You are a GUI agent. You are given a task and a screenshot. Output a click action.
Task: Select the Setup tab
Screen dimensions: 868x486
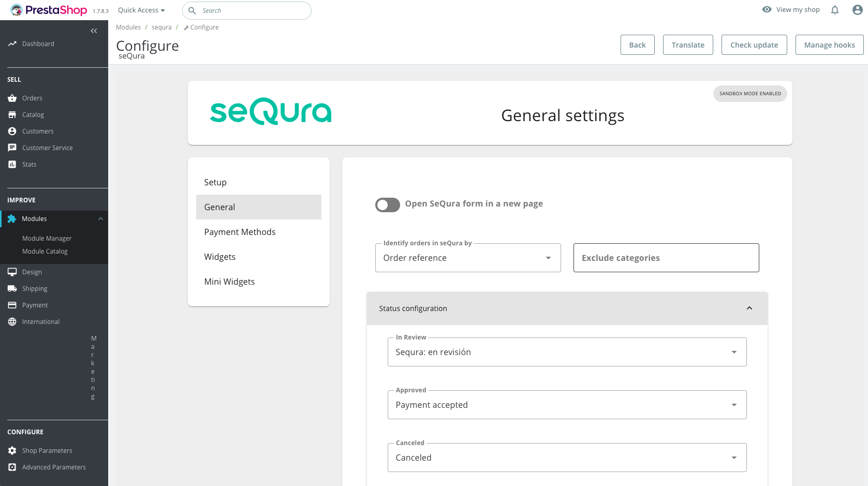point(259,182)
